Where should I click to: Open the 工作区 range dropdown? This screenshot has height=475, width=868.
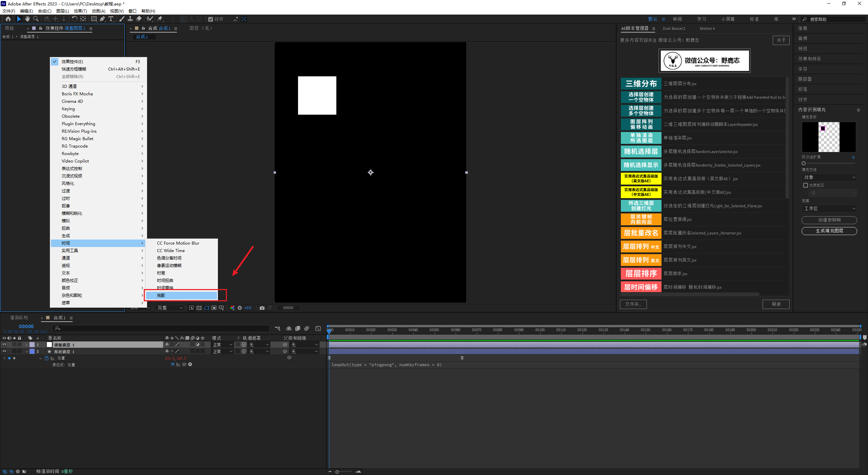[829, 209]
